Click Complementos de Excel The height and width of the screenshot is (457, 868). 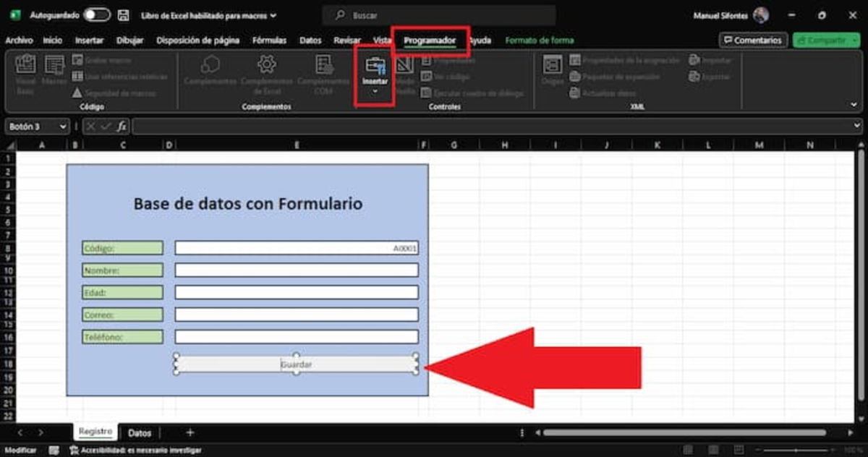pos(266,77)
